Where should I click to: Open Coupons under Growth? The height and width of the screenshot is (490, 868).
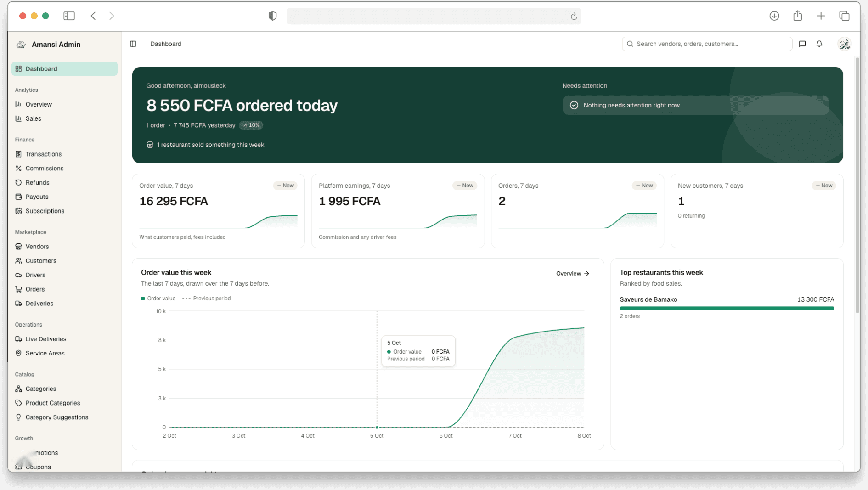pos(64,467)
